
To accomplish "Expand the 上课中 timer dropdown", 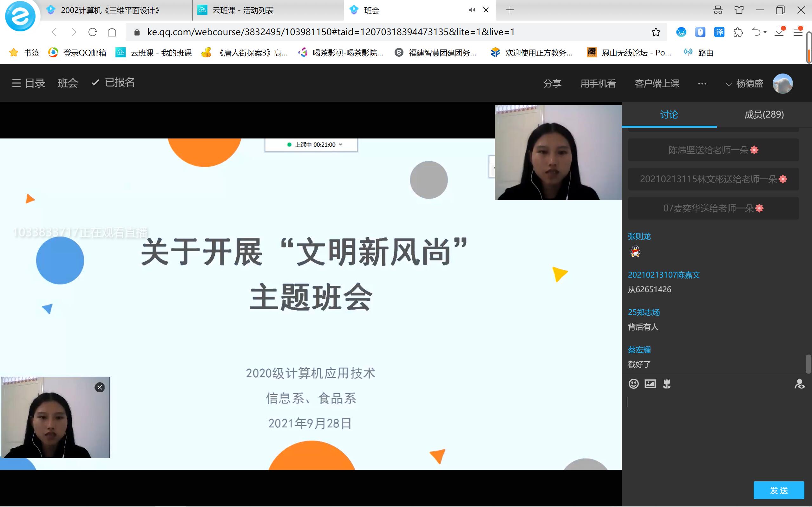I will pos(341,144).
